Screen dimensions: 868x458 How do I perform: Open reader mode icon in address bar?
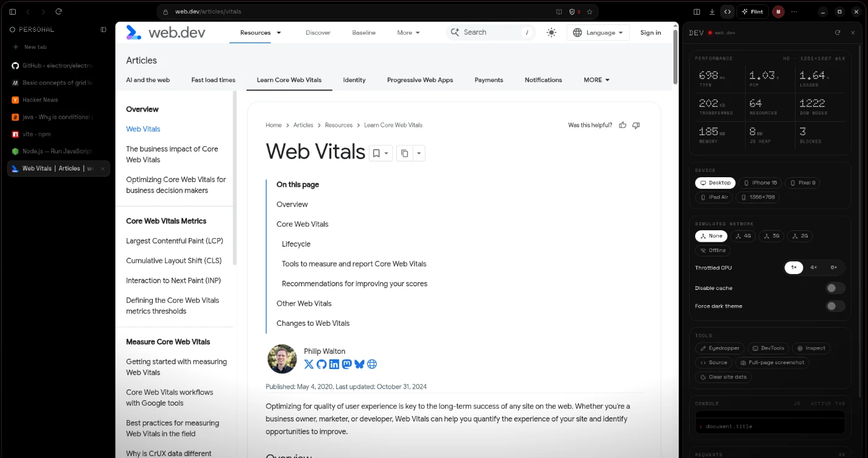click(x=559, y=12)
